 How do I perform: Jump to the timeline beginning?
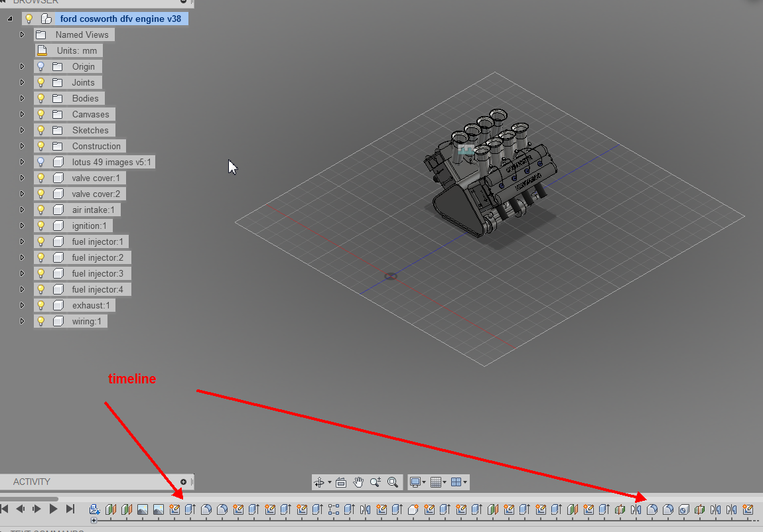tap(5, 509)
